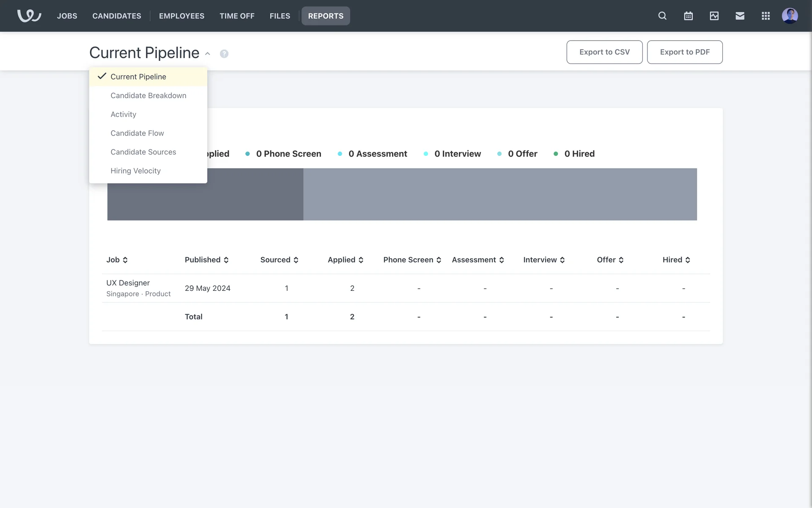This screenshot has height=508, width=812.
Task: Click the user profile avatar
Action: click(x=790, y=16)
